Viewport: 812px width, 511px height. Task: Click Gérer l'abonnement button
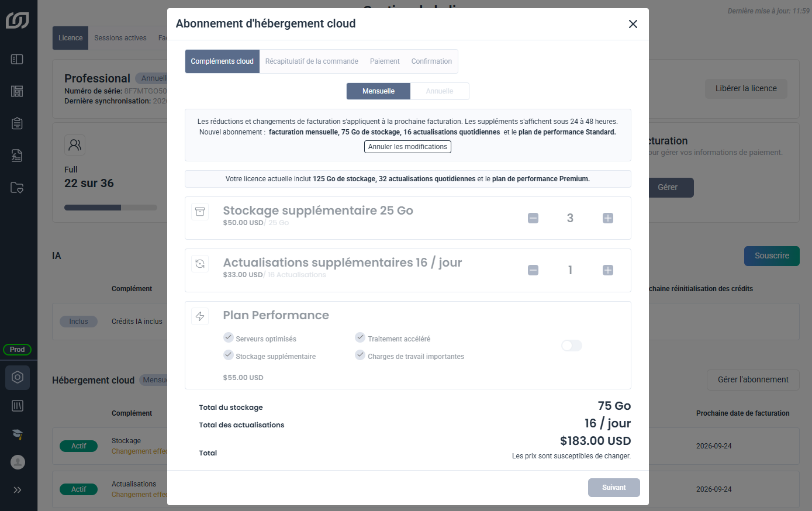coord(753,380)
